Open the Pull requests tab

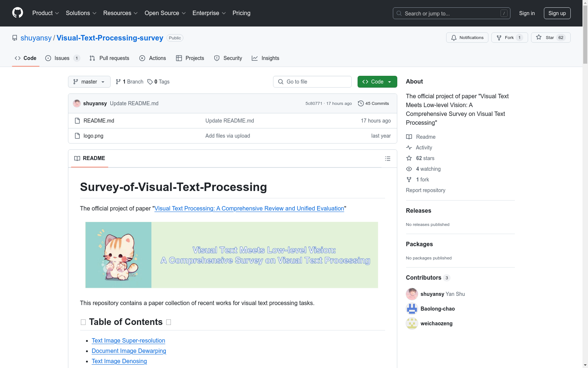110,58
